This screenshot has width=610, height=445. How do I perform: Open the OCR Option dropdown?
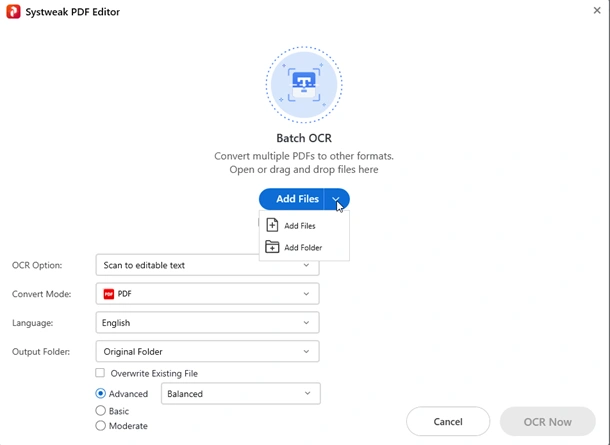pyautogui.click(x=207, y=265)
